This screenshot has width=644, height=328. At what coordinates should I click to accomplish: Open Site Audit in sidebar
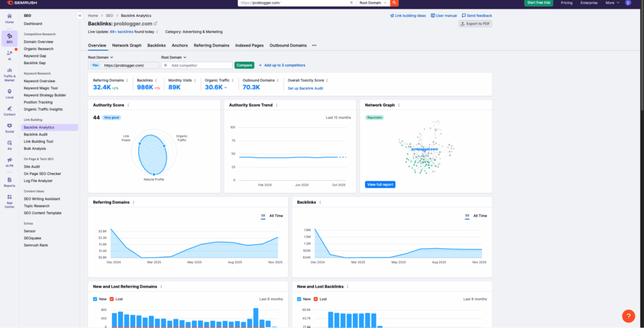pos(31,166)
